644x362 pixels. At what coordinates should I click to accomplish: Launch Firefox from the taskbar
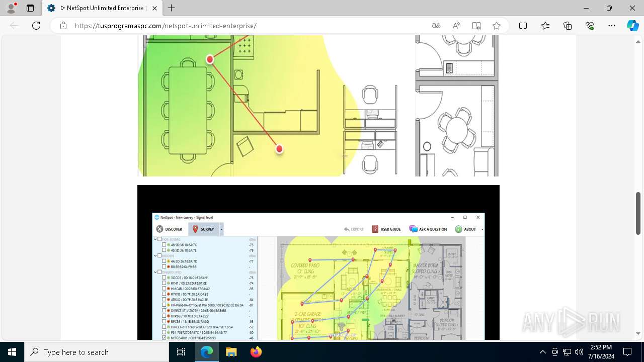pos(256,352)
